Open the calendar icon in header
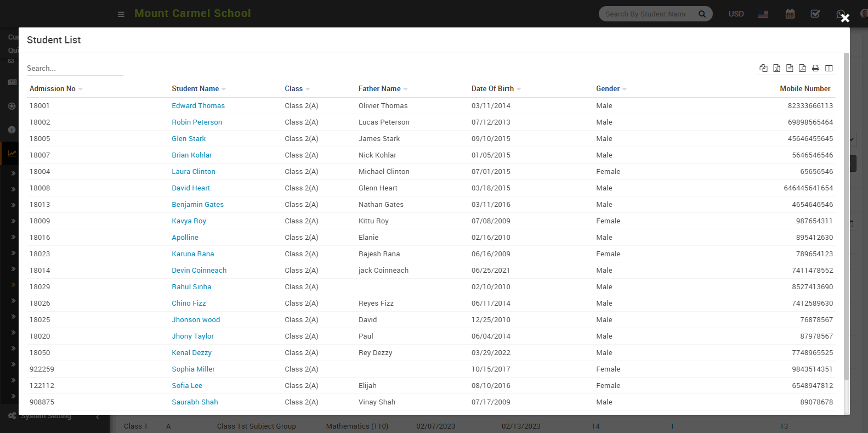The height and width of the screenshot is (433, 868). point(790,14)
